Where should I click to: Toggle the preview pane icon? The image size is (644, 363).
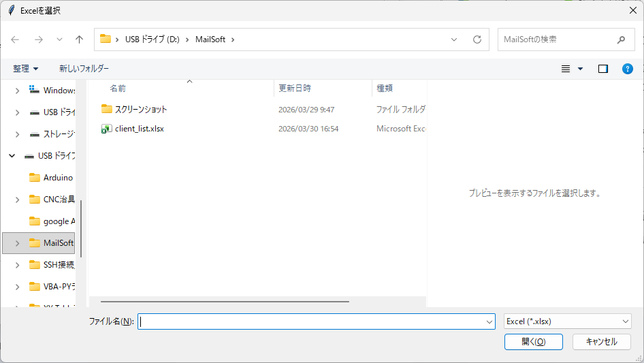pyautogui.click(x=602, y=69)
